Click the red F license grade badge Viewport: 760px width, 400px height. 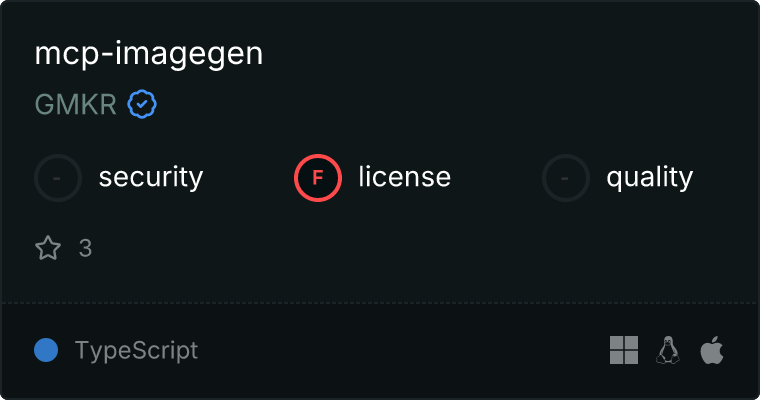(x=318, y=178)
